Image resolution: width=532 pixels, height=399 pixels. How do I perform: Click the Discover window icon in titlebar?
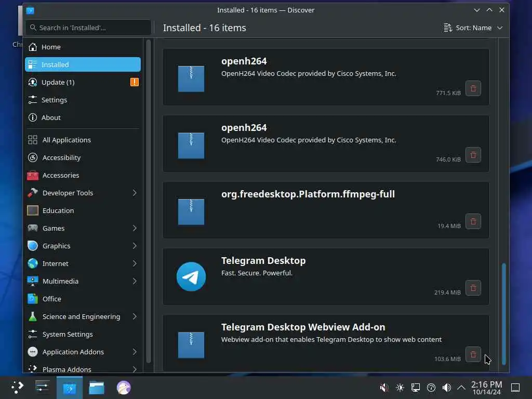(30, 10)
